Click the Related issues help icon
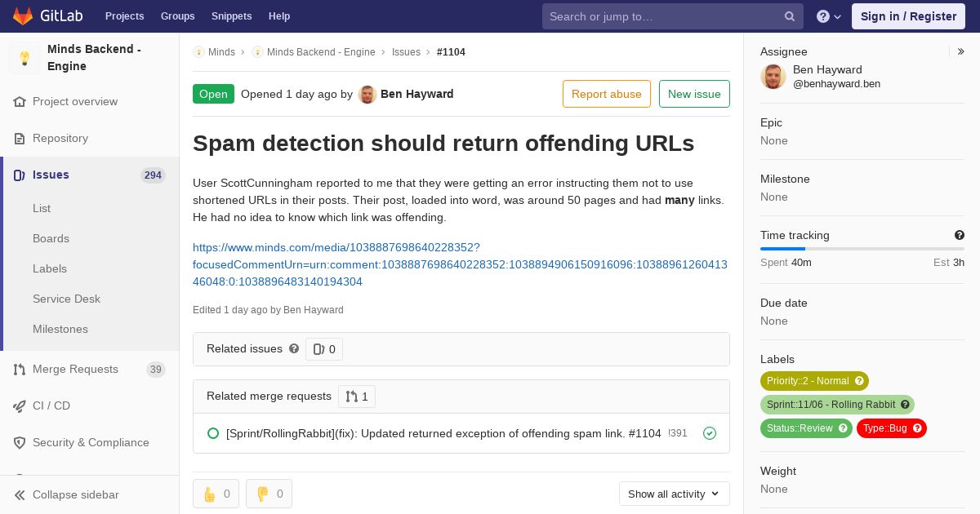The height and width of the screenshot is (514, 980). pyautogui.click(x=294, y=348)
